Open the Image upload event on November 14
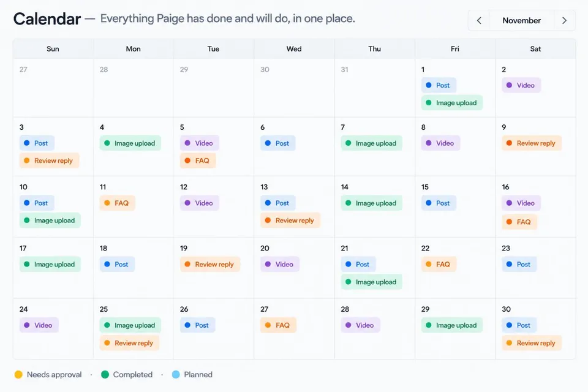This screenshot has width=588, height=392. click(371, 203)
